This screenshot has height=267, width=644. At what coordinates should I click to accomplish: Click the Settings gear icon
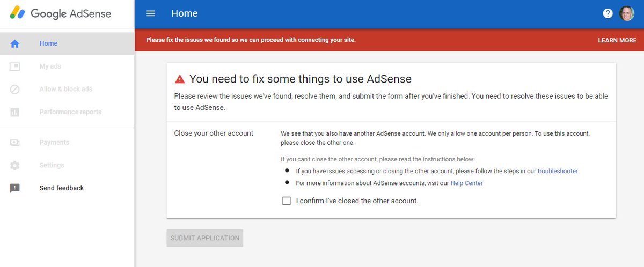point(15,166)
